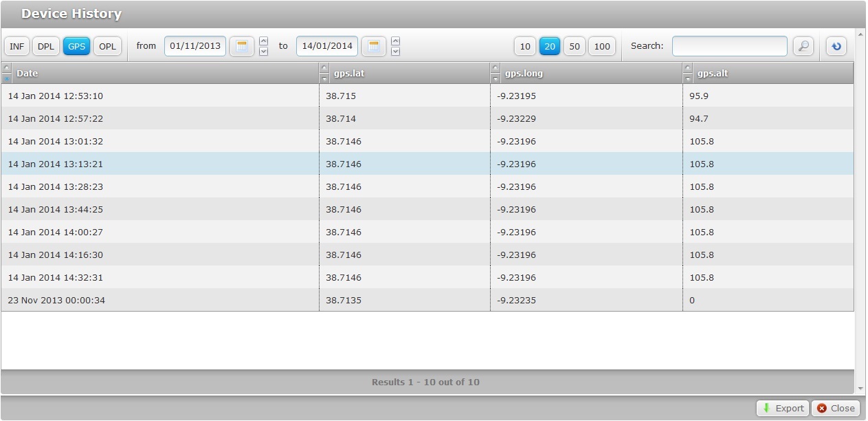Screen dimensions: 868x421
Task: Refresh the device history data
Action: click(836, 46)
